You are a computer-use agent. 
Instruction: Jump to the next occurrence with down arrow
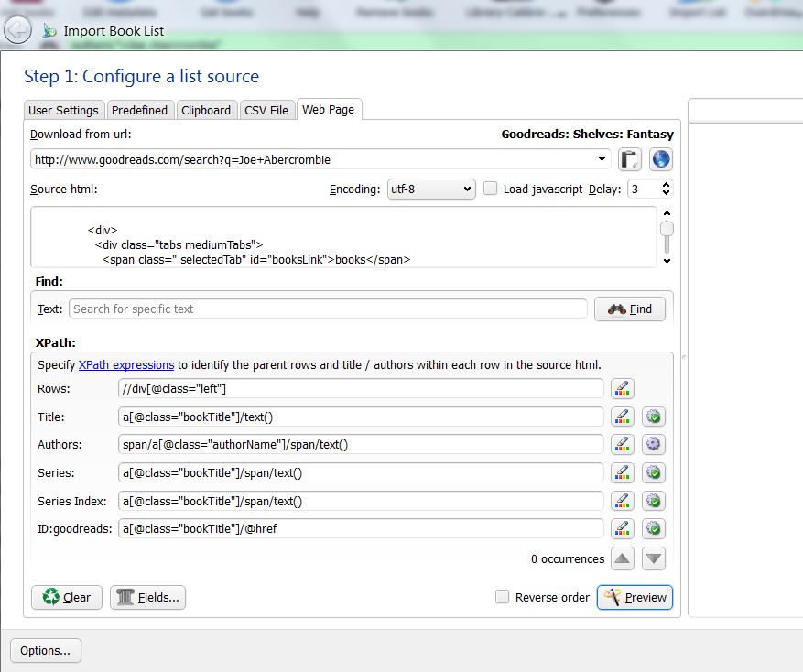[x=654, y=558]
